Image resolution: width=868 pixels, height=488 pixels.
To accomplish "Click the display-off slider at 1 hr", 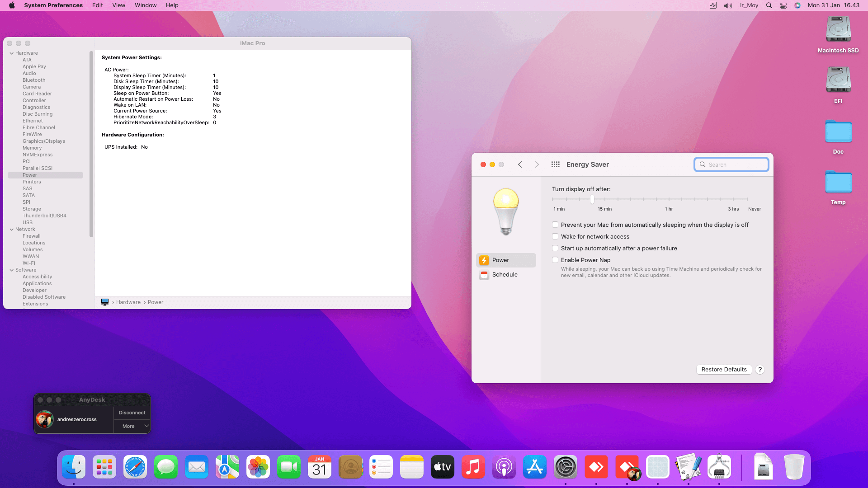I will pos(669,199).
